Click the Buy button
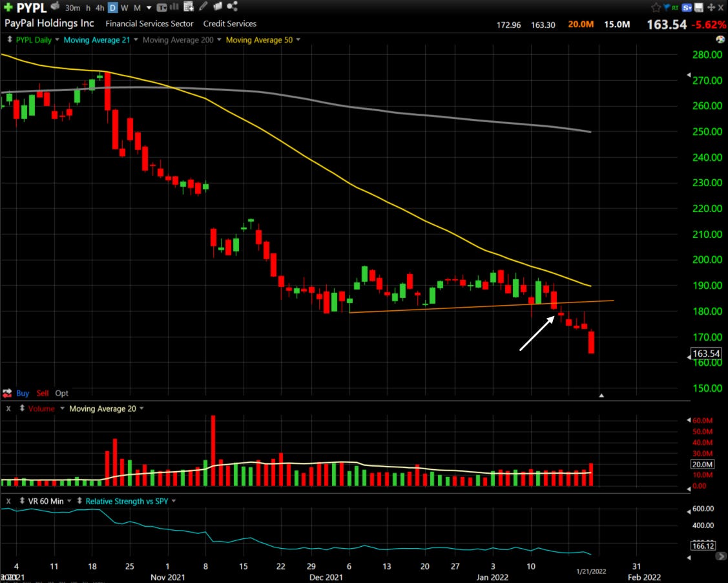Screen dimensions: 728x583 [x=23, y=393]
